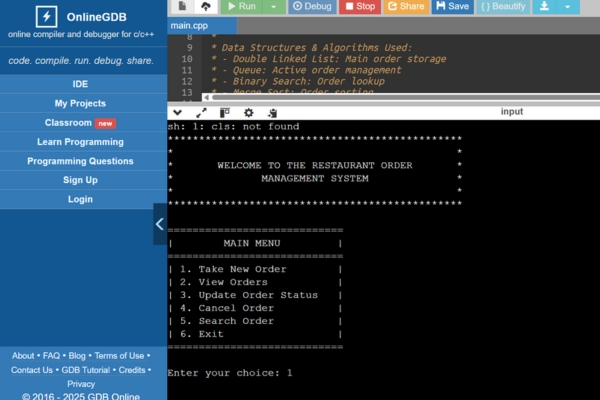
Task: Click the OnlineGDB lightning bolt logo
Action: tap(46, 16)
